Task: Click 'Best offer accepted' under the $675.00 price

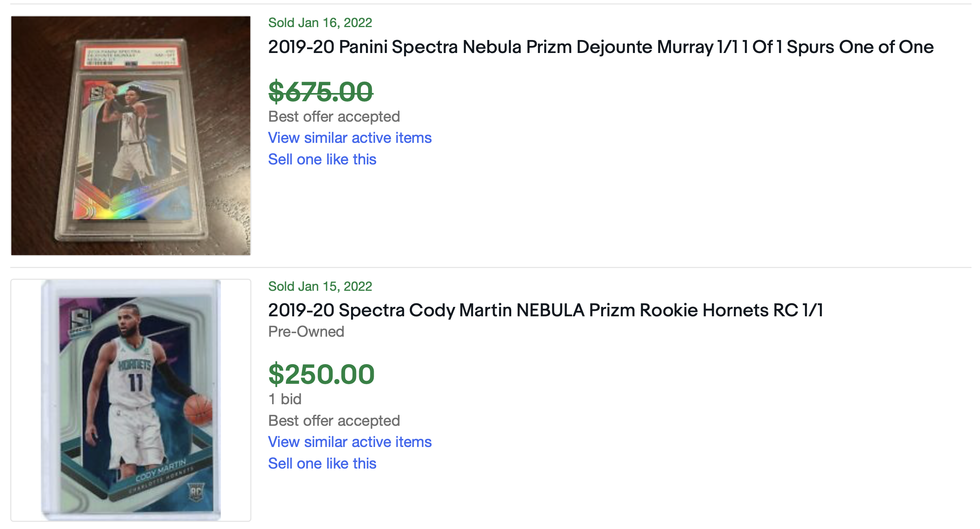Action: tap(334, 117)
